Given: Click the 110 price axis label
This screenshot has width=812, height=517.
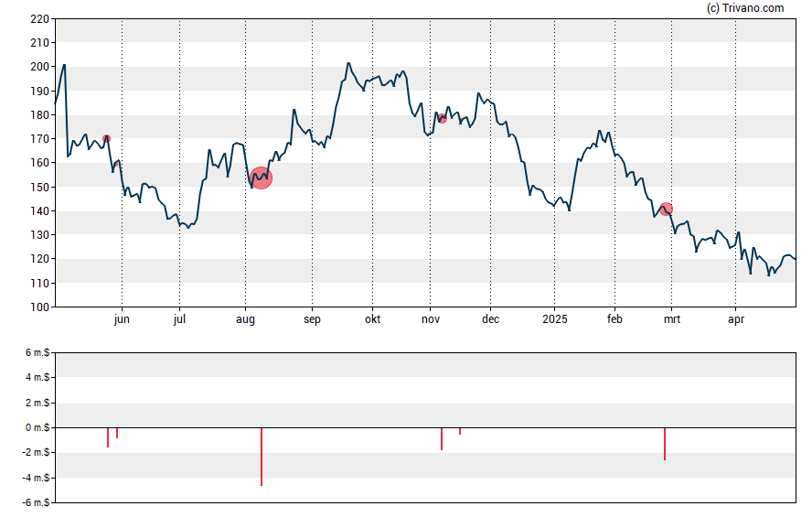Looking at the screenshot, I should (x=40, y=284).
